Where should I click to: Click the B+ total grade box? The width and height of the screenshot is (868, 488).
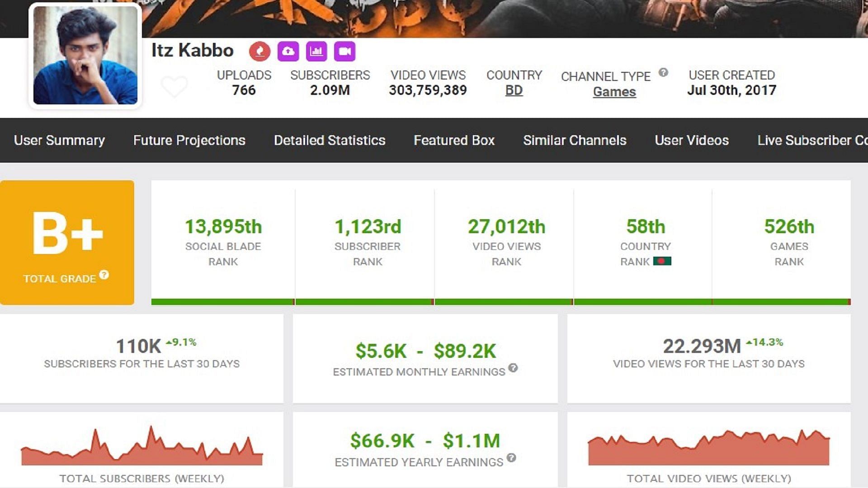(67, 243)
